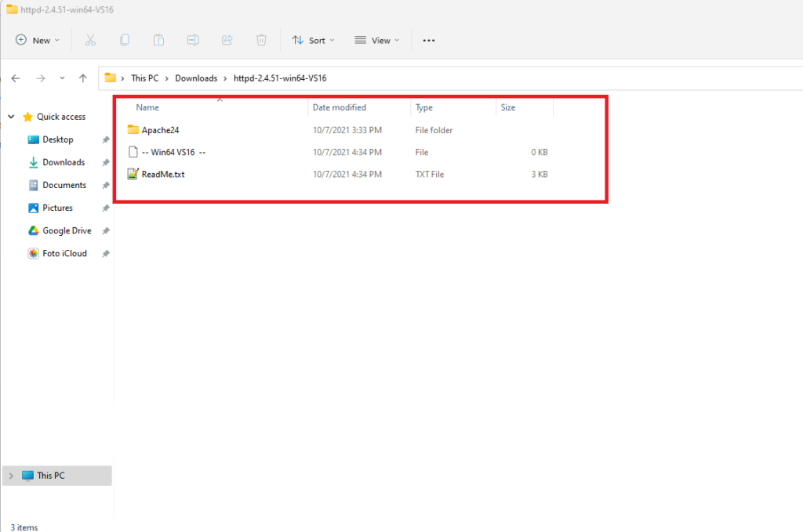Click the Copy icon in toolbar
The width and height of the screenshot is (803, 532).
coord(125,40)
